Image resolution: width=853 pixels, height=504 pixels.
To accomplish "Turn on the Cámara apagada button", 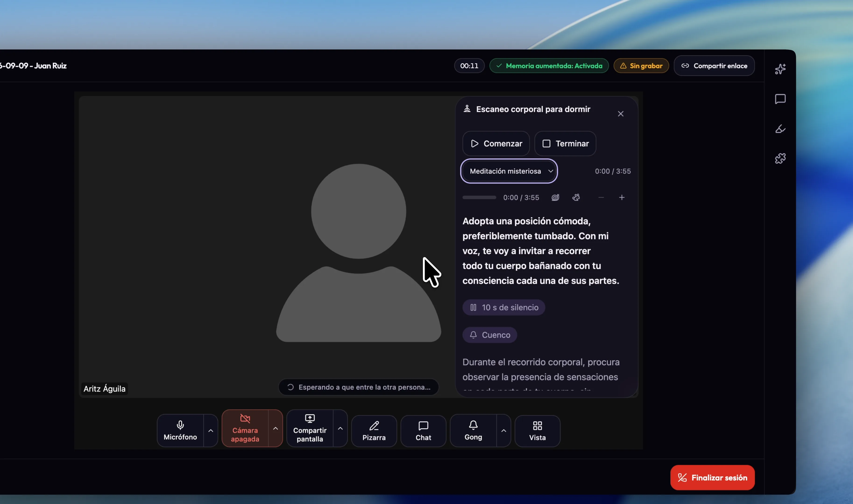I will point(245,429).
